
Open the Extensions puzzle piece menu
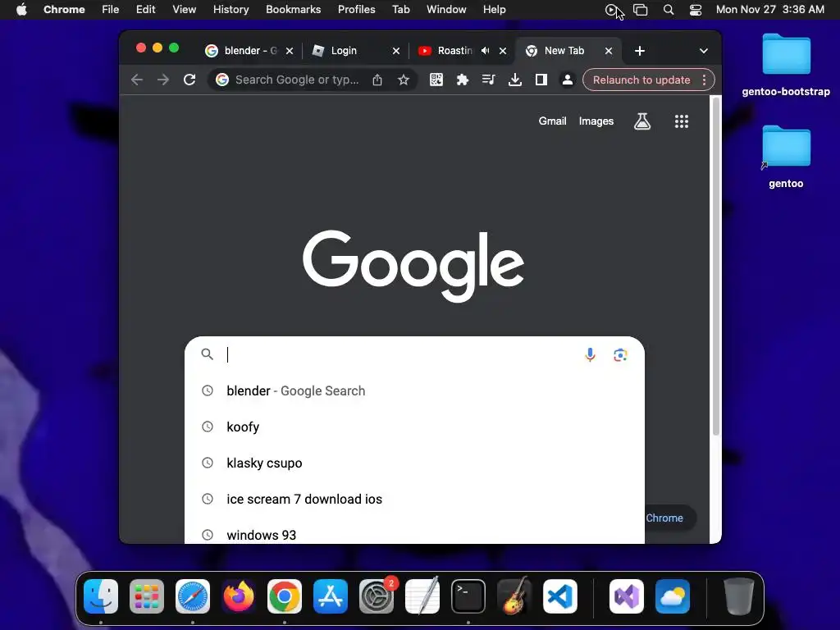[x=463, y=80]
